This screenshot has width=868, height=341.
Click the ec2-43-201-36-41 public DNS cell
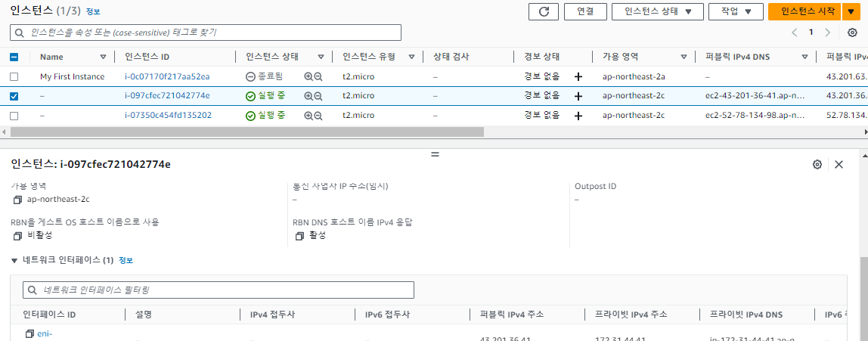tap(754, 96)
